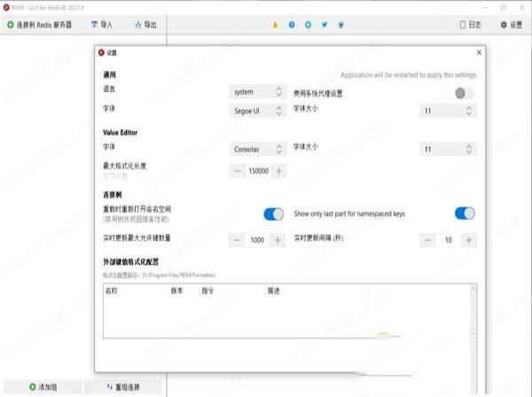This screenshot has height=397, width=532.
Task: Open the Twitter bird icon link
Action: point(324,25)
